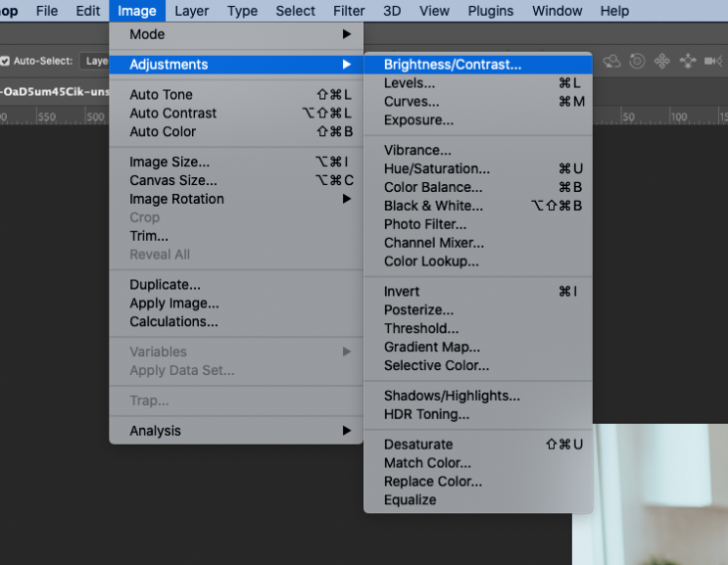The width and height of the screenshot is (728, 565).
Task: Toggle the Auto-Select checkbox
Action: [5, 62]
